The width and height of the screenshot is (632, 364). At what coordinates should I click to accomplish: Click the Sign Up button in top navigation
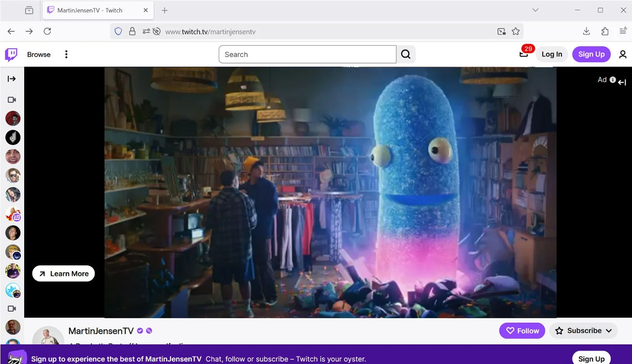(x=591, y=54)
